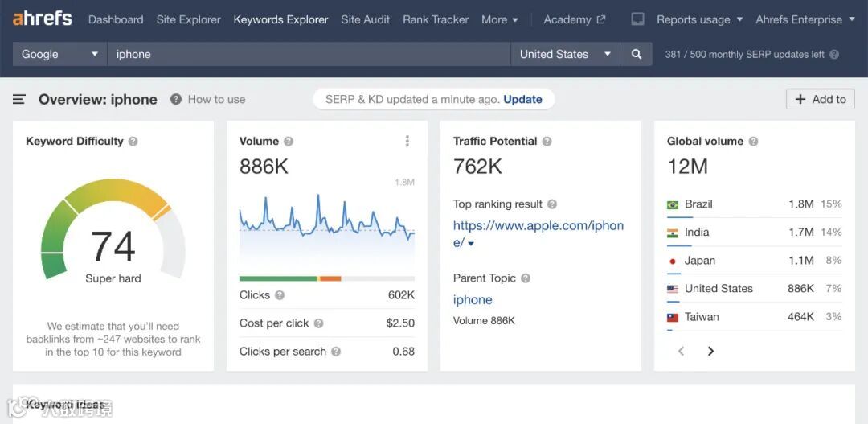The height and width of the screenshot is (424, 868).
Task: Click the Taiwan 464K volume row
Action: click(754, 317)
